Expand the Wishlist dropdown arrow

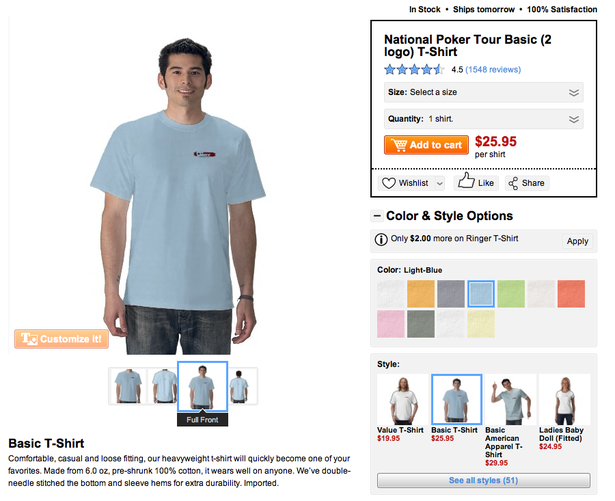[x=440, y=183]
